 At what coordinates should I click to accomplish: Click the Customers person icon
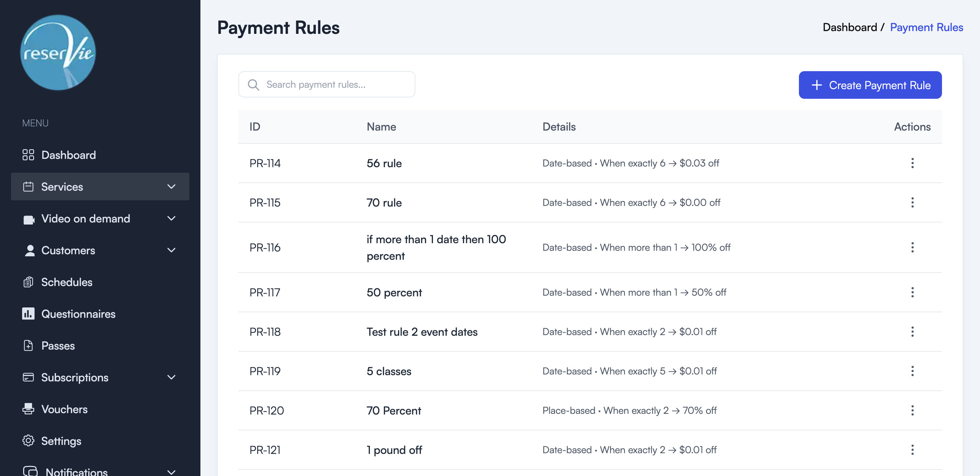point(29,250)
